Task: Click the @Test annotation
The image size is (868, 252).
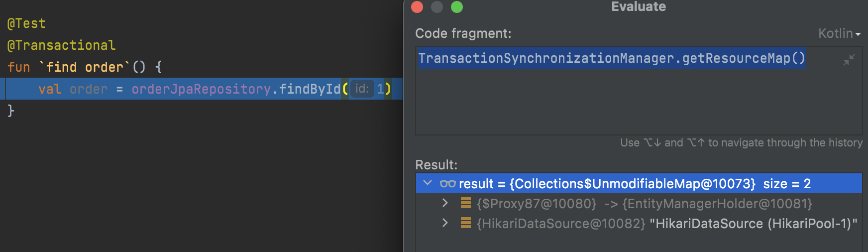Action: 26,23
